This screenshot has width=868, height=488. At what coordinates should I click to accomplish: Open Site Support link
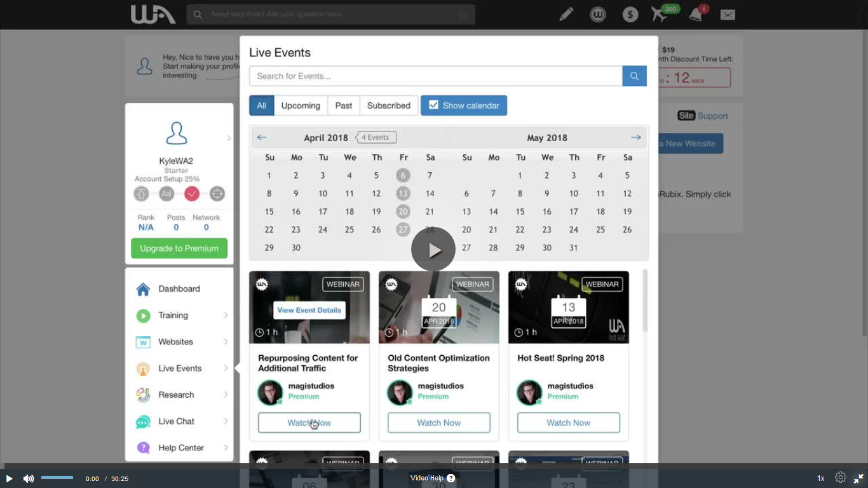pos(703,116)
